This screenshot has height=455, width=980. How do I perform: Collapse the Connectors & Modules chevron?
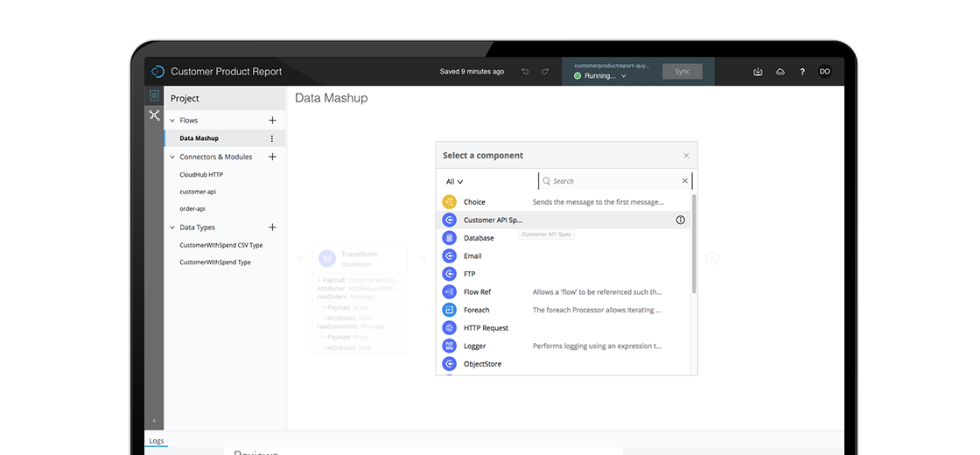[x=172, y=157]
